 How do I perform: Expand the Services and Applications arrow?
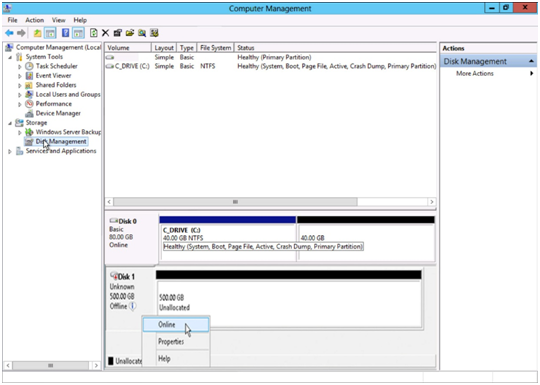10,151
